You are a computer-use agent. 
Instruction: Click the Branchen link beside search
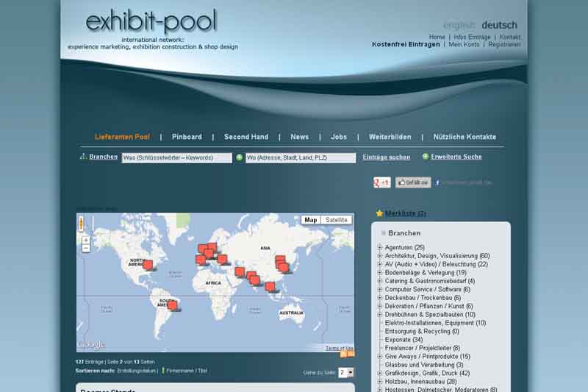[103, 157]
